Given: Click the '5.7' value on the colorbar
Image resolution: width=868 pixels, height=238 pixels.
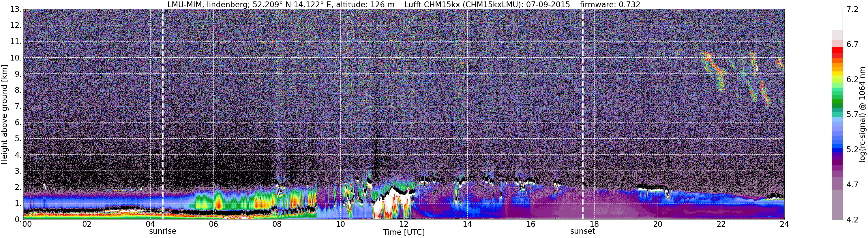Looking at the screenshot, I should click(852, 114).
